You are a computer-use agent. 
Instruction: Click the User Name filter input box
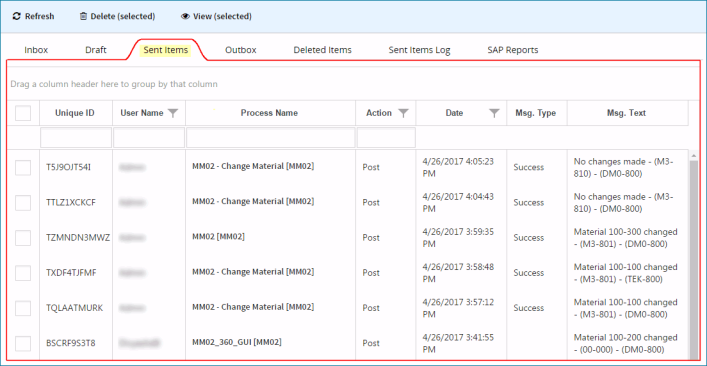(149, 137)
